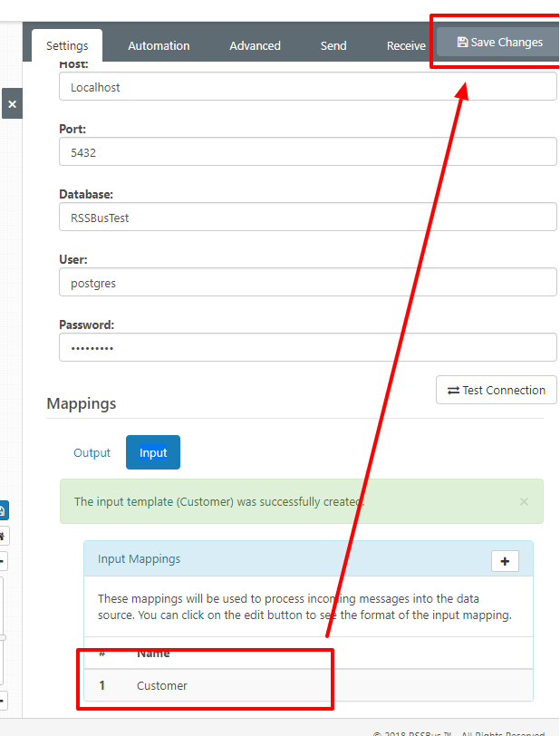Click the blue save icon in left toolbar

(3, 510)
